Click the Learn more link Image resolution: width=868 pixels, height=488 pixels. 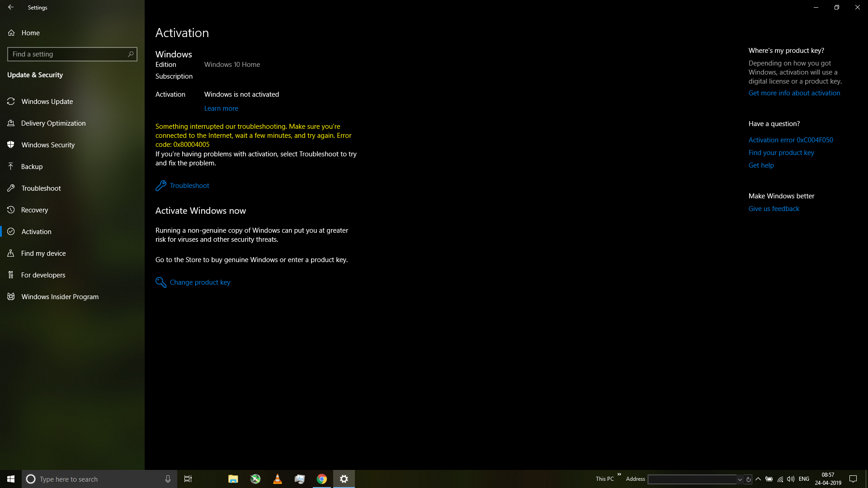[x=221, y=108]
